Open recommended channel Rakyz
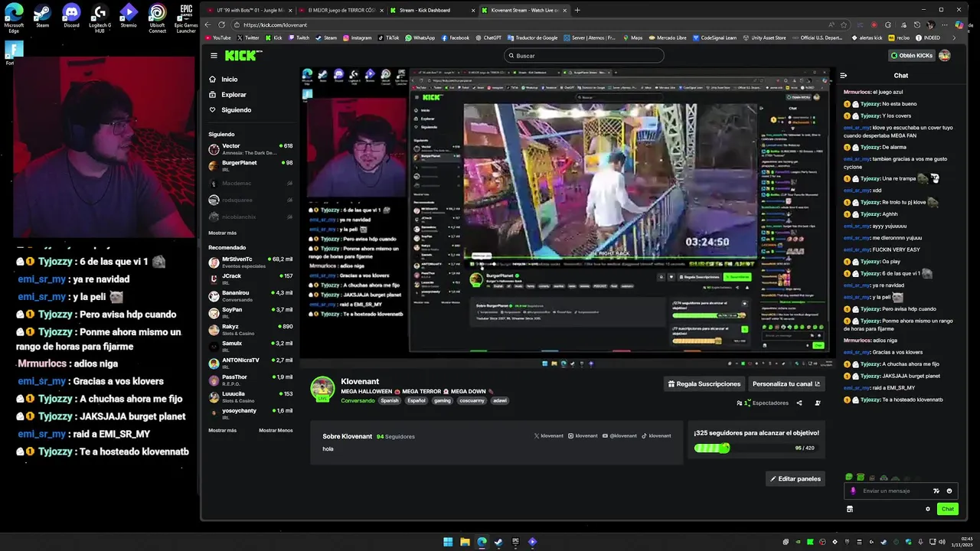 click(x=250, y=330)
